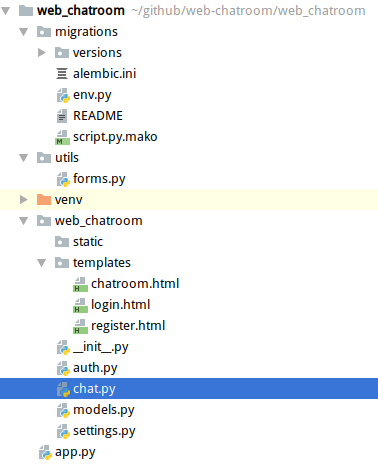This screenshot has height=464, width=378.
Task: Open the auth.py file
Action: [95, 368]
